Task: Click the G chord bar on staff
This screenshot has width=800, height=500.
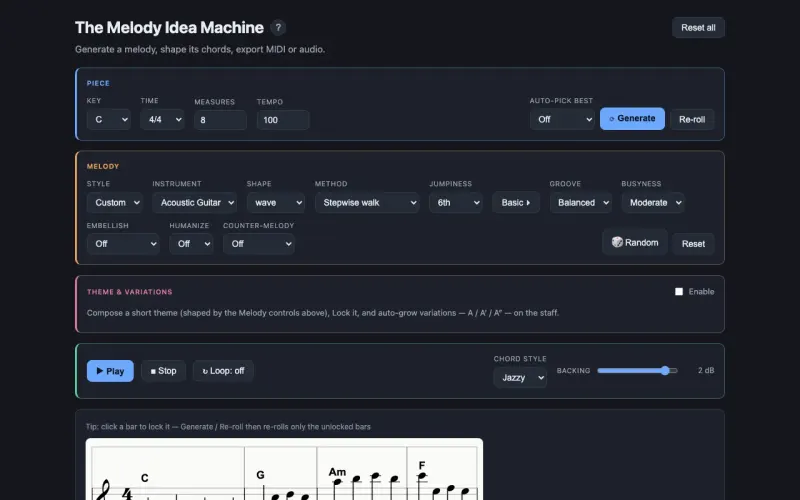Action: coord(281,474)
